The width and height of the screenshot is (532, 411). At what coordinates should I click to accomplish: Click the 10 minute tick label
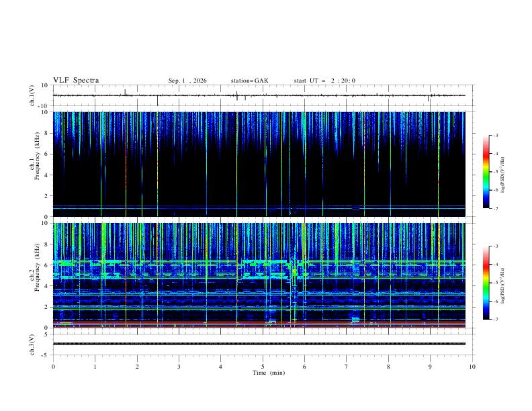tap(472, 367)
